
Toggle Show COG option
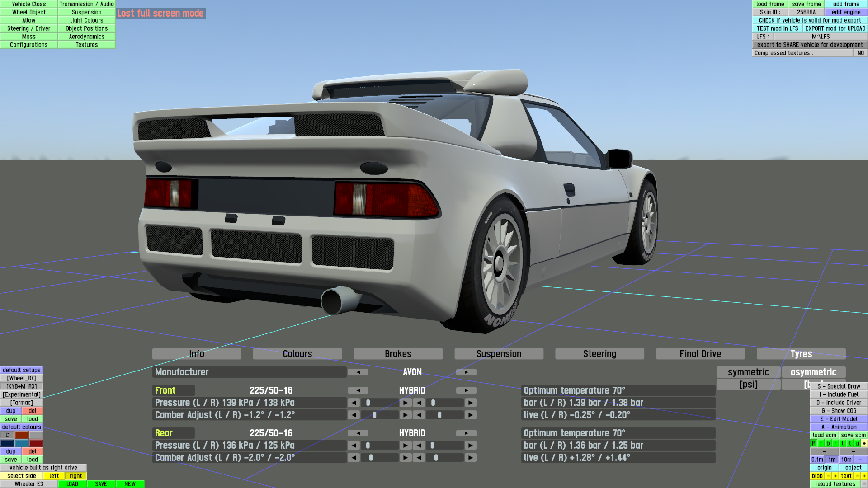(839, 411)
